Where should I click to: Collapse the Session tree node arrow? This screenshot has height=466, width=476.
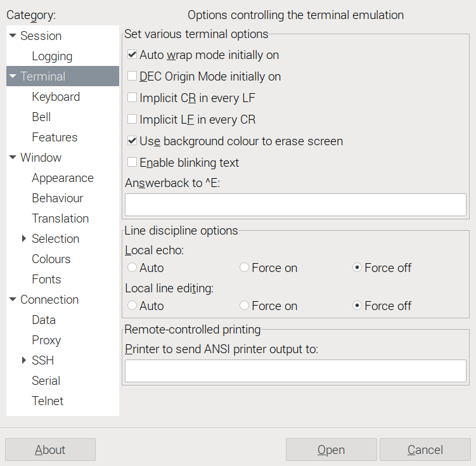tap(13, 36)
